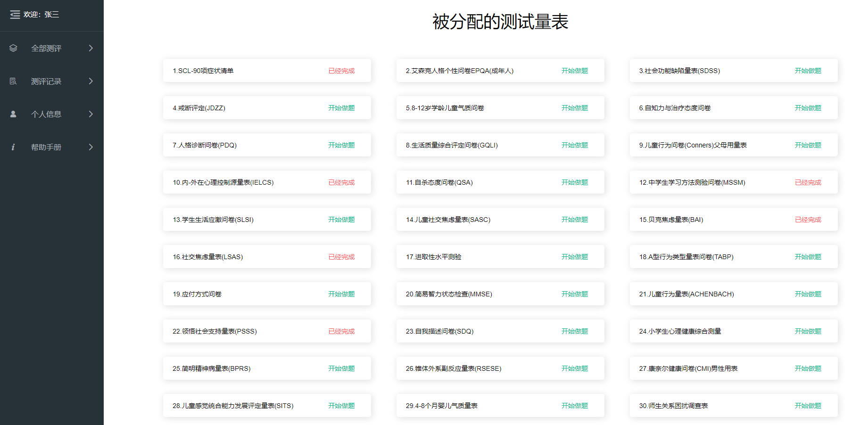Start 康奈尔健康问卷(CMI)男性用表 test

808,368
